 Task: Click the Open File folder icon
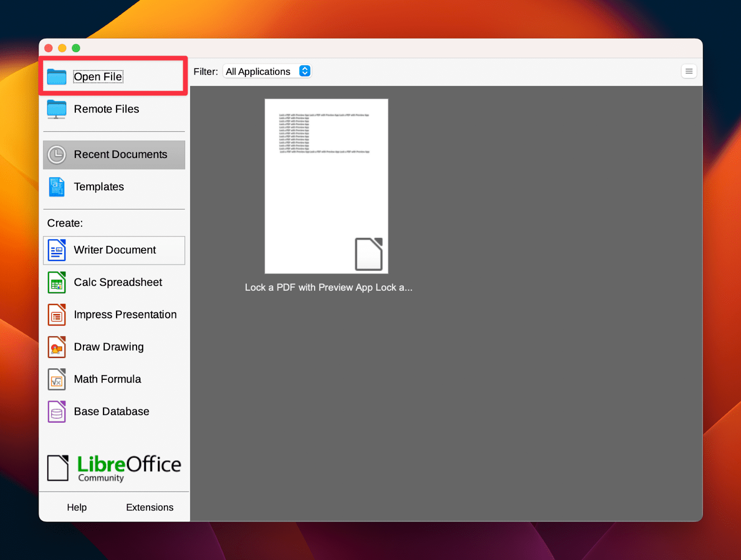point(57,76)
